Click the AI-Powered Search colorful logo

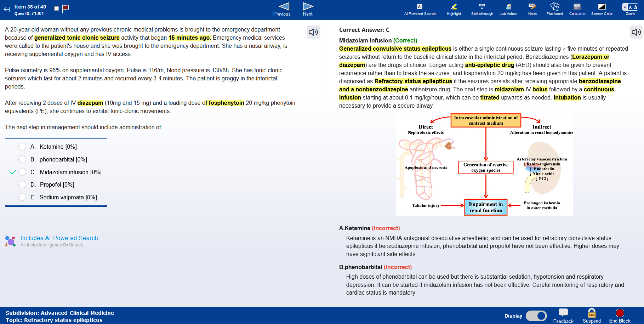[10, 241]
